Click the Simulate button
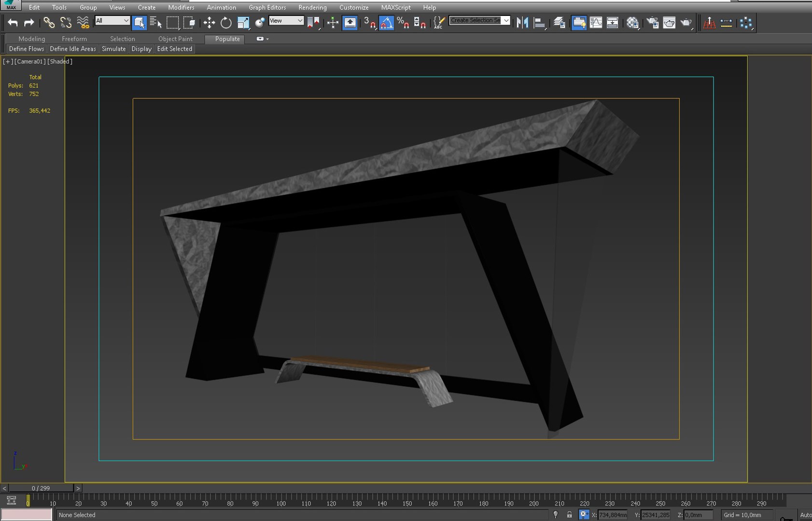This screenshot has width=812, height=521. (113, 49)
